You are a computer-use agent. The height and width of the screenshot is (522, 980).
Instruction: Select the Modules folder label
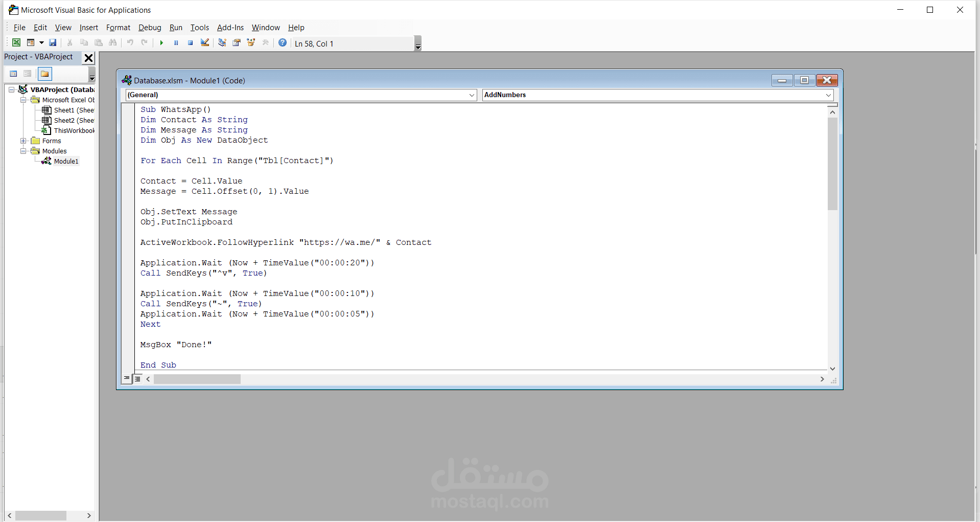click(55, 151)
